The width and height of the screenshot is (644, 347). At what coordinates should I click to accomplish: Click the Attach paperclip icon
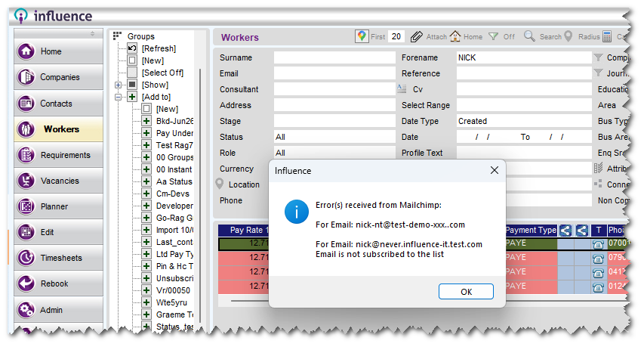click(416, 36)
